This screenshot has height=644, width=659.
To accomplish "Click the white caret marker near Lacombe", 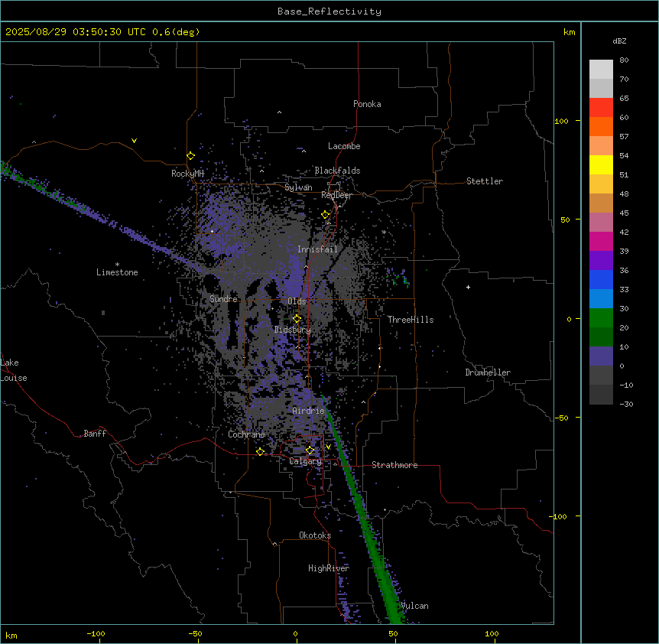I will tap(304, 151).
